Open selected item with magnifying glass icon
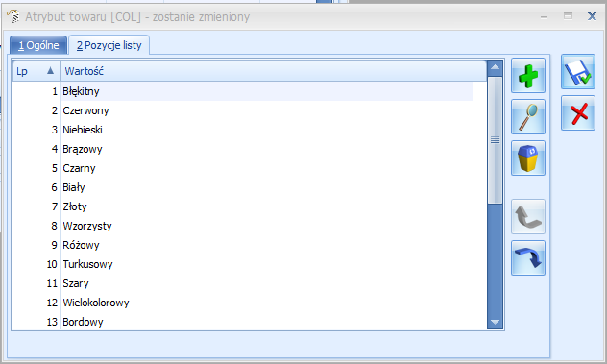Screen dimensions: 607x364 pyautogui.click(x=528, y=116)
